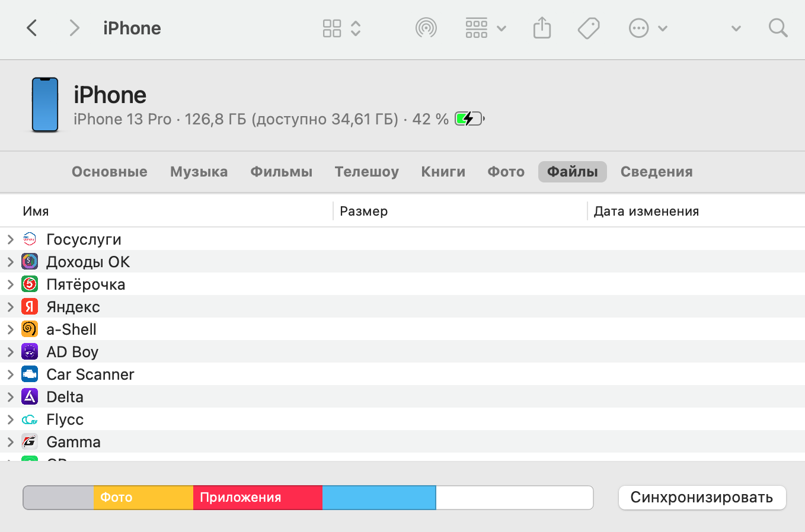The height and width of the screenshot is (532, 805).
Task: Click the yellow Фото storage segment
Action: coord(143,498)
